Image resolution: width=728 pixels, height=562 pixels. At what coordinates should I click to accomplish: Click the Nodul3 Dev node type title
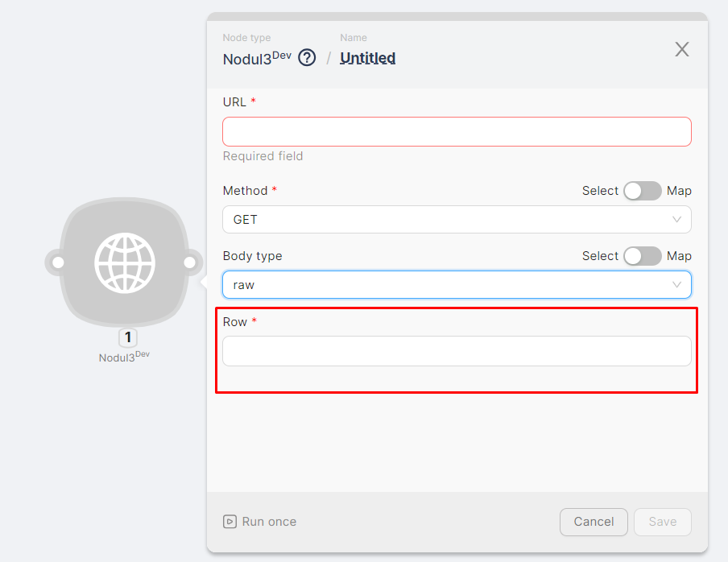coord(256,58)
